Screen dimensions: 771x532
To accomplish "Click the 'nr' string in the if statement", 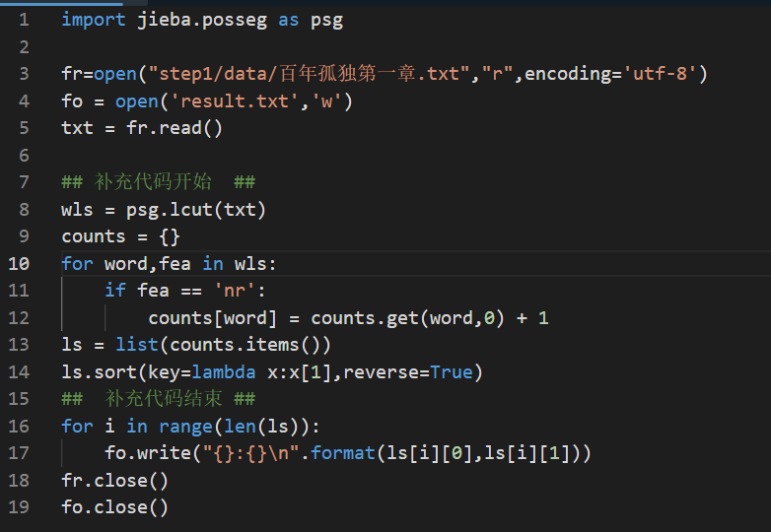I will click(241, 291).
